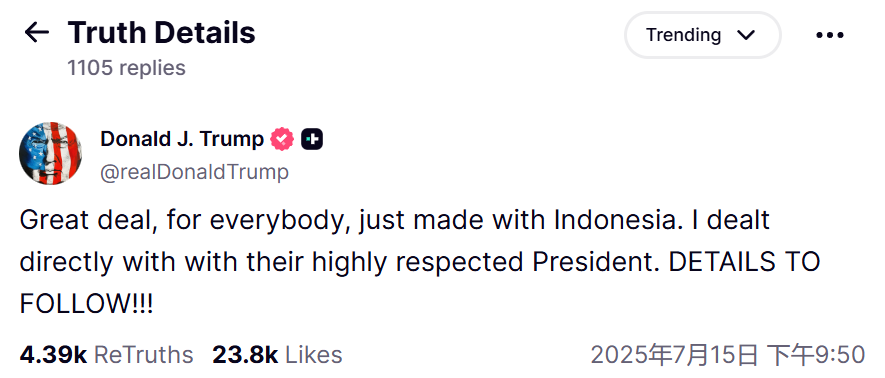The image size is (885, 378).
Task: Click the 'Truth Details' page heading
Action: click(161, 33)
